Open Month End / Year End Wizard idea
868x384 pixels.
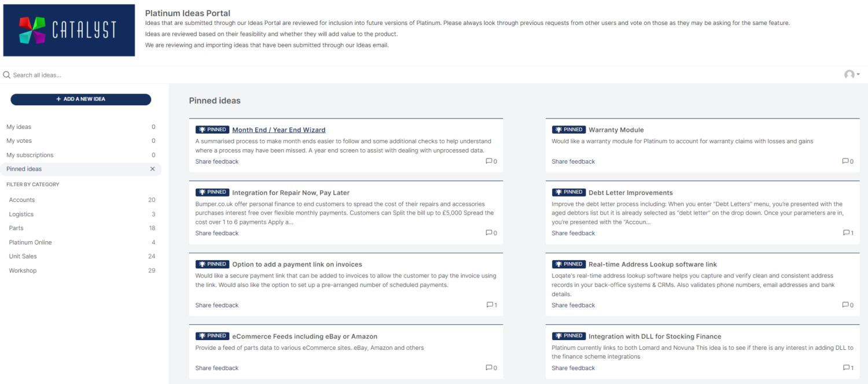click(279, 130)
